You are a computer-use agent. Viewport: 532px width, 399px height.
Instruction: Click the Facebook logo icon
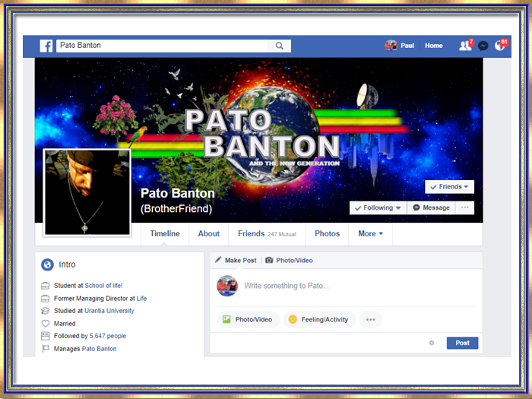(x=46, y=46)
